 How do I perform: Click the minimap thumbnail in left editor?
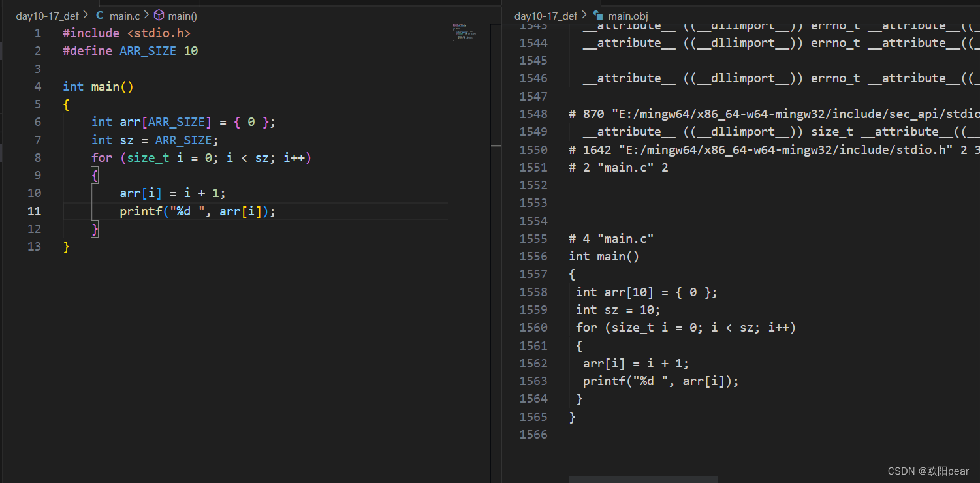click(464, 33)
